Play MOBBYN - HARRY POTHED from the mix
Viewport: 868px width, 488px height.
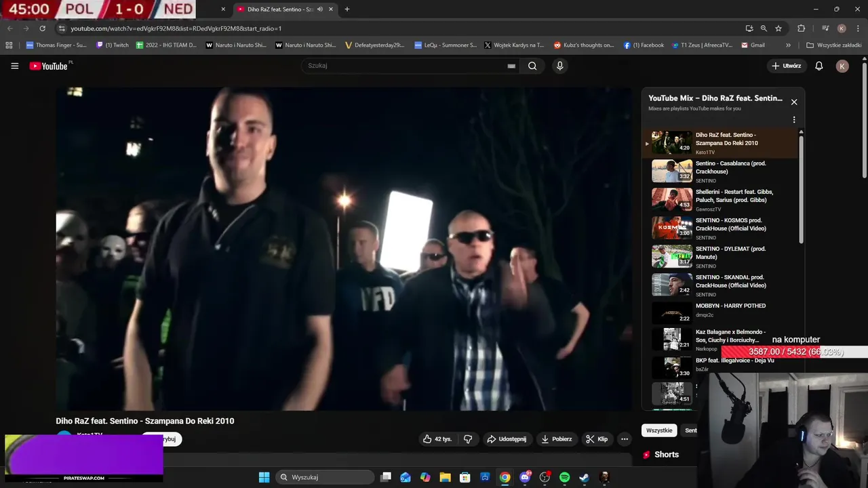(721, 313)
